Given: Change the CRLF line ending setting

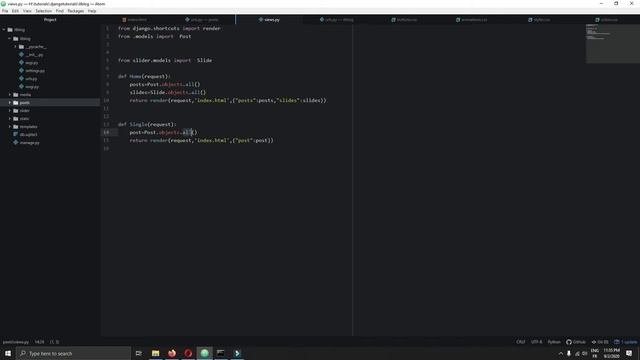Looking at the screenshot, I should [521, 342].
